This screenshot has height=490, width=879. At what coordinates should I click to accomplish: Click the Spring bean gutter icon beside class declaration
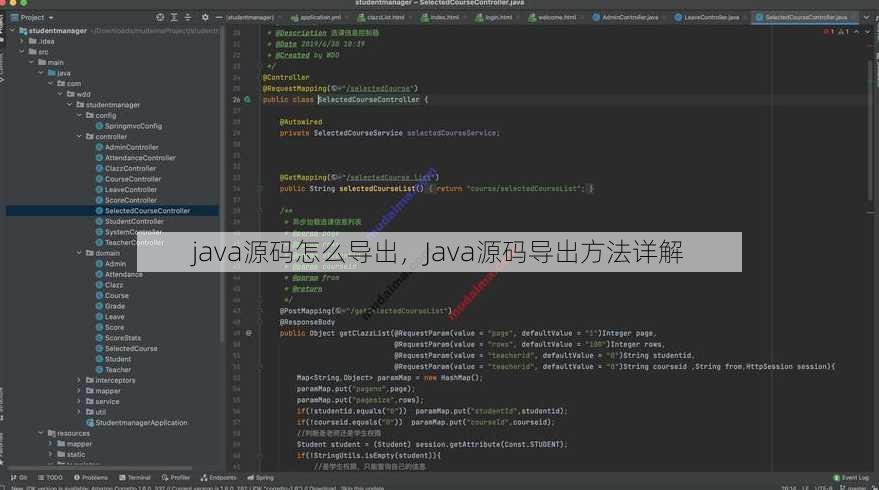coord(247,100)
